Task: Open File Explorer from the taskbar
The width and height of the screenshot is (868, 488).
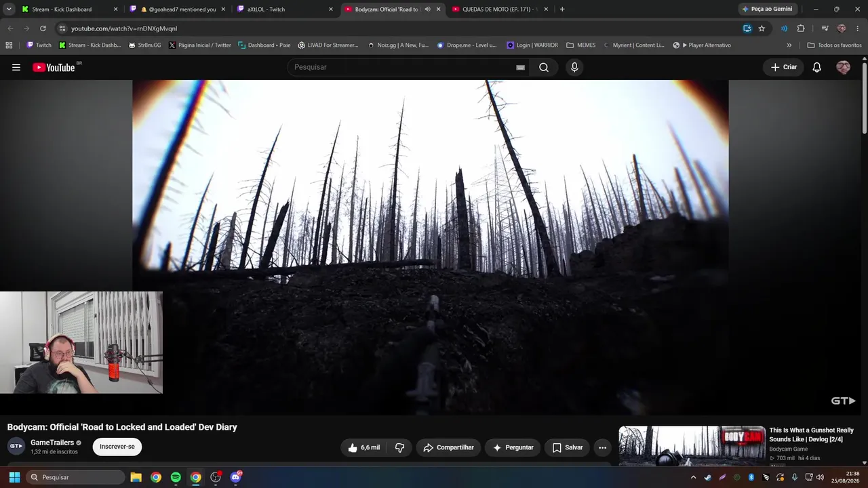Action: [x=136, y=477]
